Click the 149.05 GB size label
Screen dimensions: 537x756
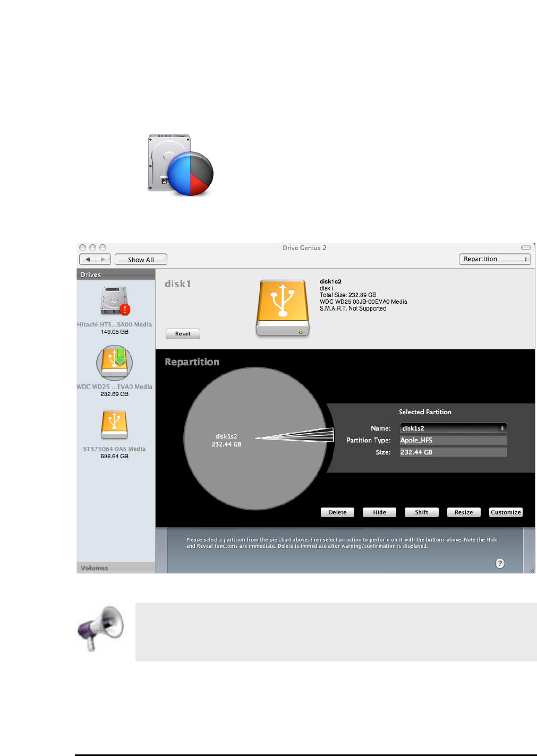click(x=114, y=332)
